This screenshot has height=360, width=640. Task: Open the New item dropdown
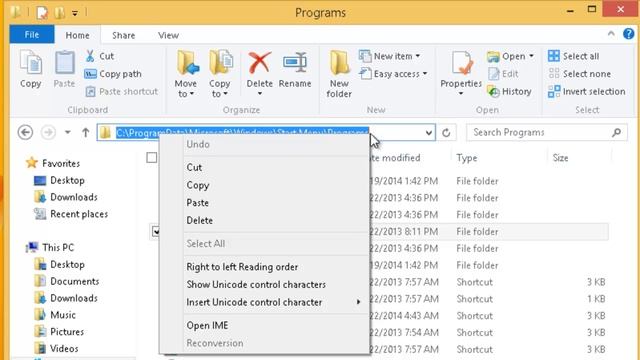coord(390,56)
